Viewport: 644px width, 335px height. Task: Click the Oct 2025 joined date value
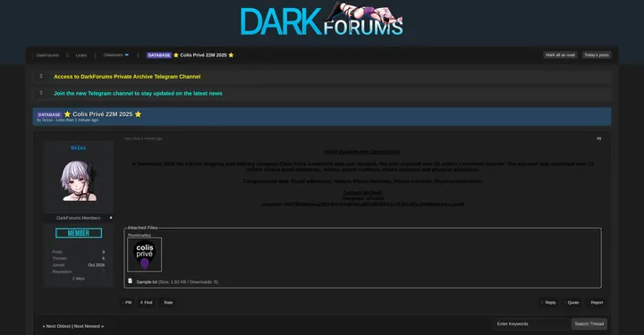(96, 265)
